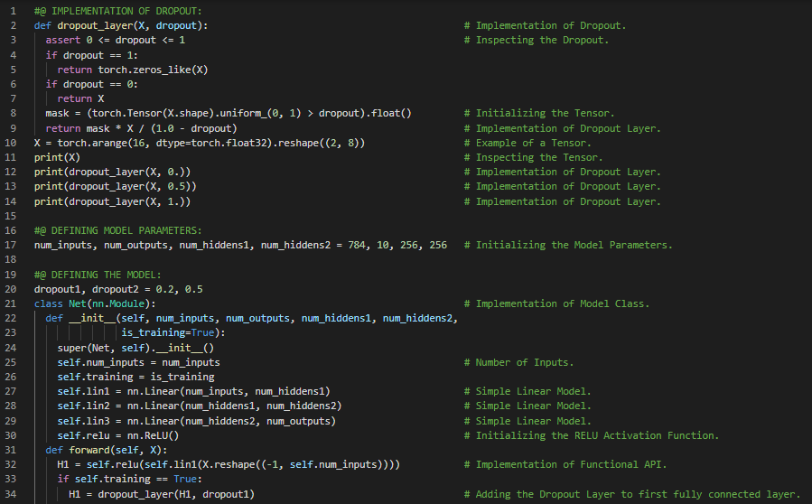Click line number 2 in the gutter
Screen dimensions: 812x504
(14, 25)
